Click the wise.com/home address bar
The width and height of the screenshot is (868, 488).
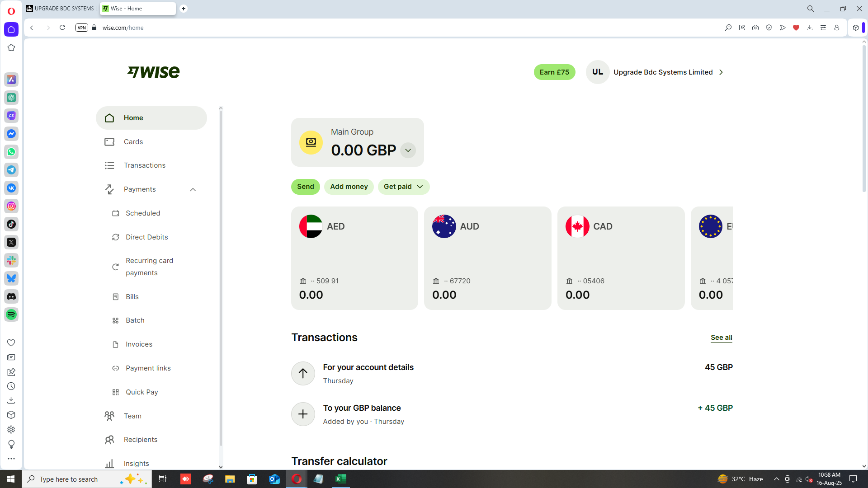(x=123, y=28)
